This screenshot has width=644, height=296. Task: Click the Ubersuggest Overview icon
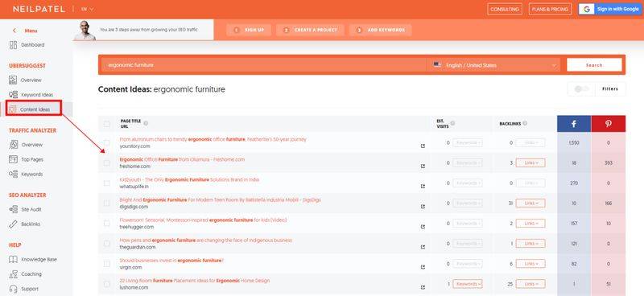13,80
